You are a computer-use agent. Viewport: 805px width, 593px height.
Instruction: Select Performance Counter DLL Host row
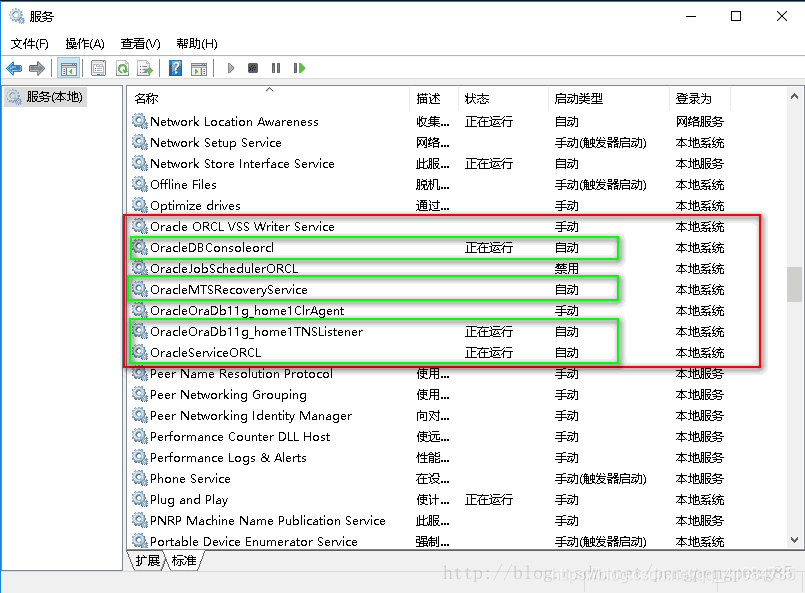point(429,437)
